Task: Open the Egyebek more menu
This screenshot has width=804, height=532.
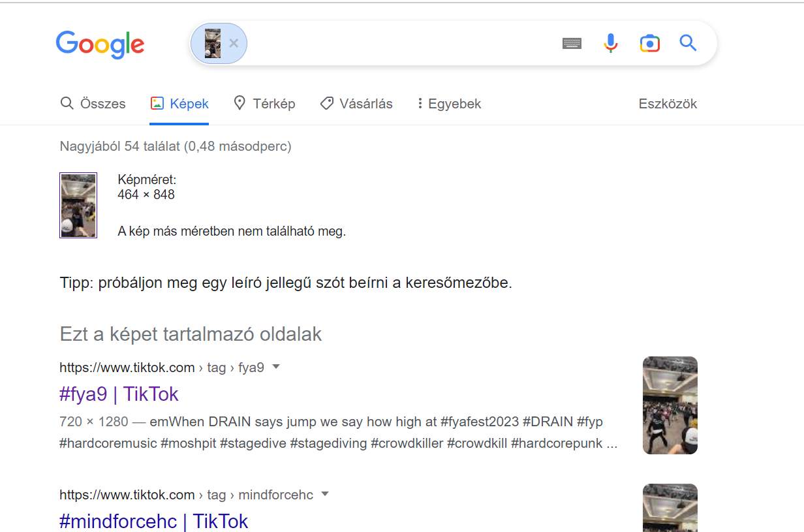Action: (x=449, y=104)
